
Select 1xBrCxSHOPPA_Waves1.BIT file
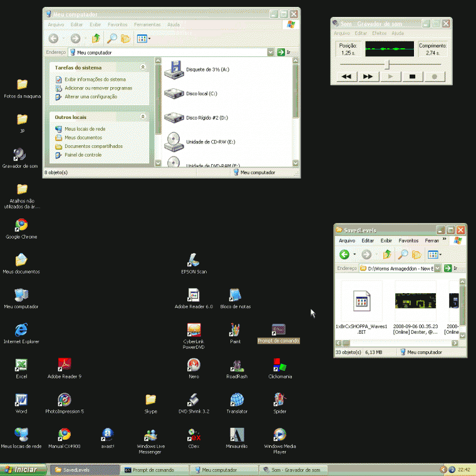coord(361,308)
